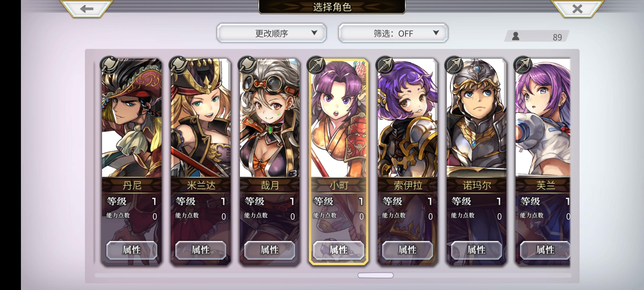Image resolution: width=644 pixels, height=290 pixels.
Task: Click the spear weapon icon on 诺玛尔's card
Action: (x=454, y=65)
